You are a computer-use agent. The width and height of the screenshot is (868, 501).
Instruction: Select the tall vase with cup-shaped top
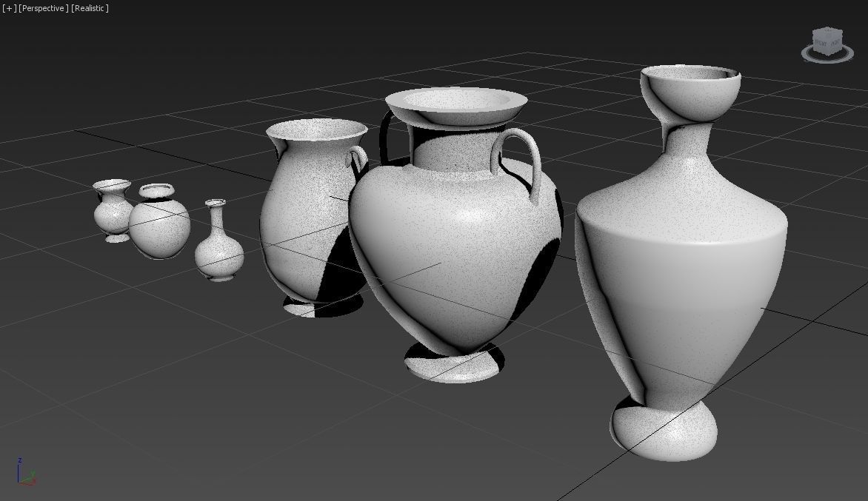(x=681, y=263)
